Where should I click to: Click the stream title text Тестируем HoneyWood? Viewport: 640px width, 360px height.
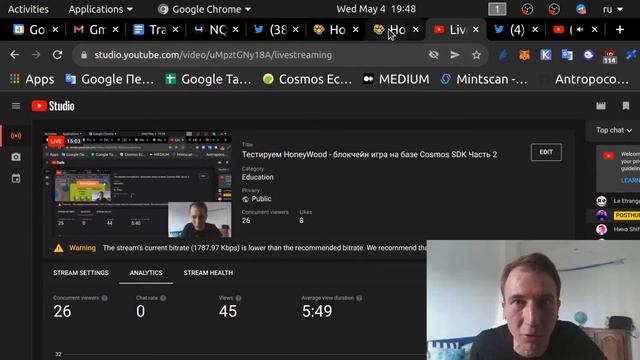[369, 155]
